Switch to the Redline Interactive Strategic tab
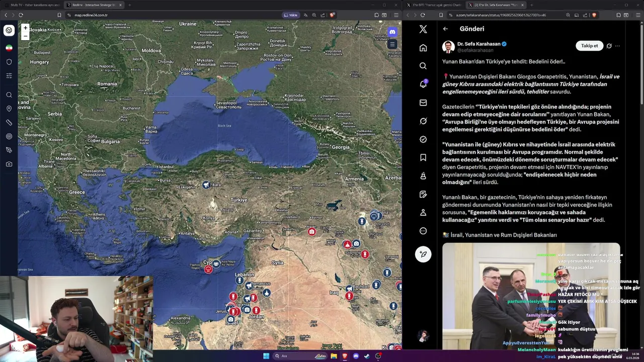Image resolution: width=644 pixels, height=362 pixels. tap(94, 5)
